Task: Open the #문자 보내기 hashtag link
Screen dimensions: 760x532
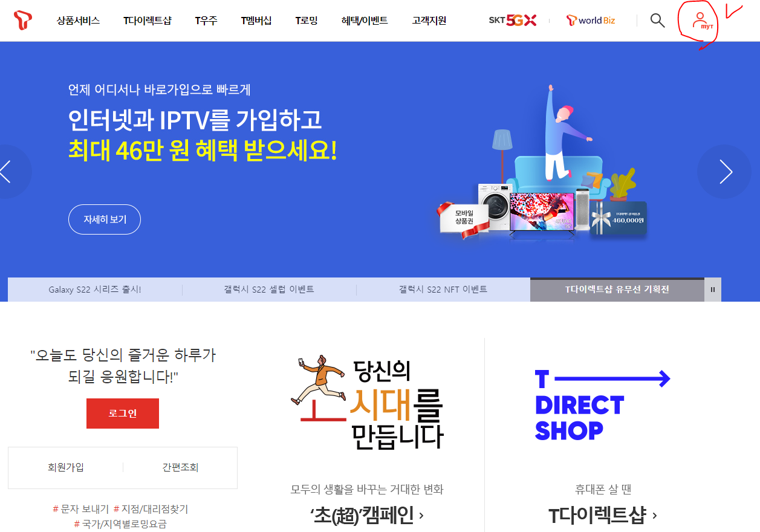Action: pos(81,510)
